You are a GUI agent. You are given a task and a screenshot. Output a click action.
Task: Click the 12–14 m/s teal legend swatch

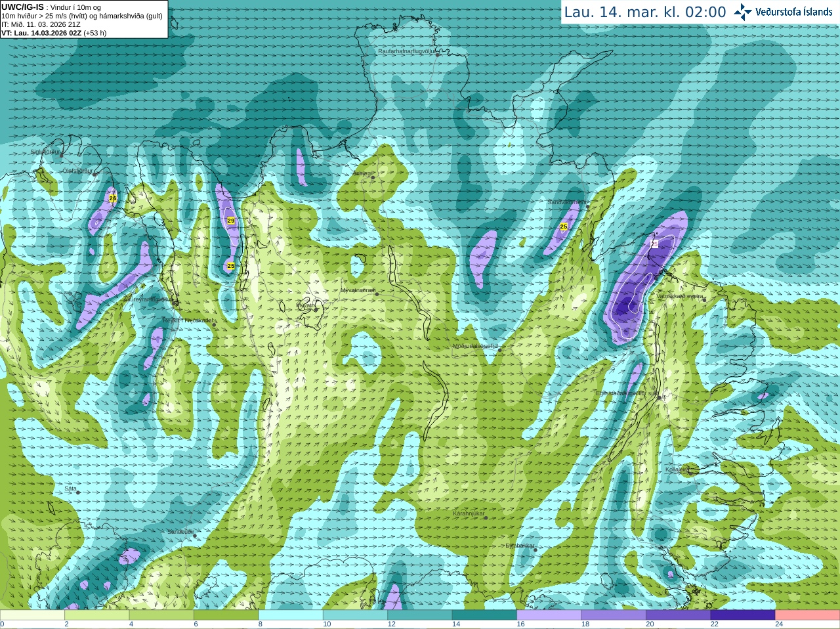tap(420, 615)
